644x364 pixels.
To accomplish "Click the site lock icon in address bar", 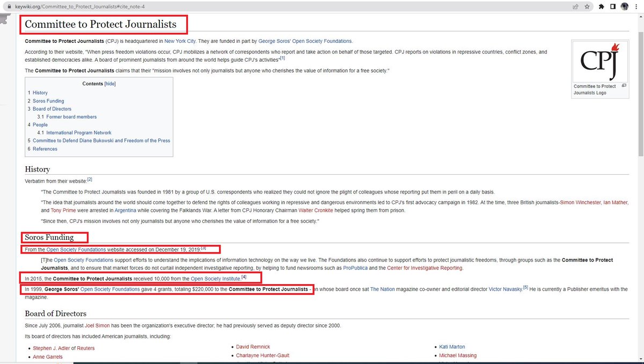I will 9,6.
